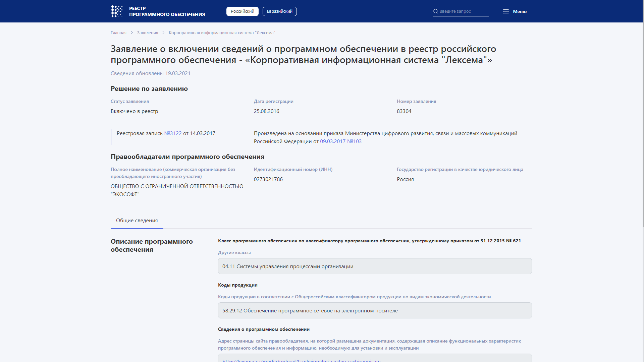Screen dimensions: 644x362
Task: Click the Правообладатели программного обеспечения heading
Action: pyautogui.click(x=187, y=157)
